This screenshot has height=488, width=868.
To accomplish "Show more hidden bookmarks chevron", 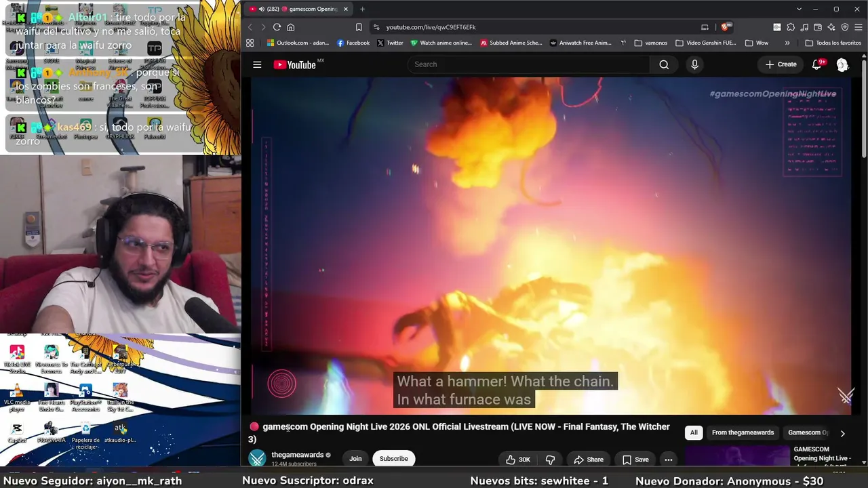I will 787,43.
